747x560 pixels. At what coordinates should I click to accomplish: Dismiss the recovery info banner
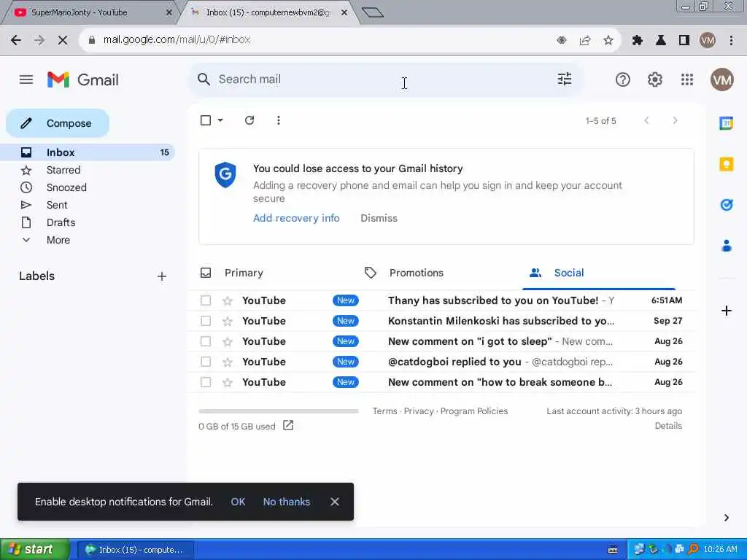[379, 218]
